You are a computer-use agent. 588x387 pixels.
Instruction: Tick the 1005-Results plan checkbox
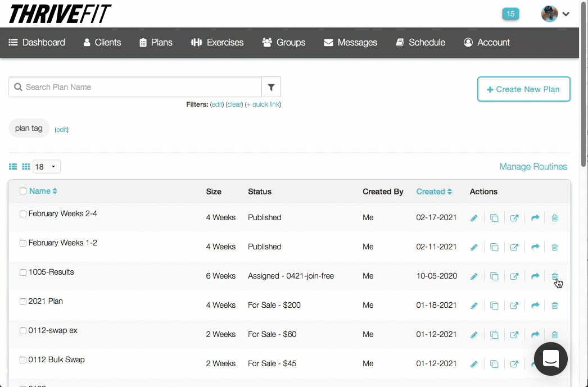(x=23, y=272)
